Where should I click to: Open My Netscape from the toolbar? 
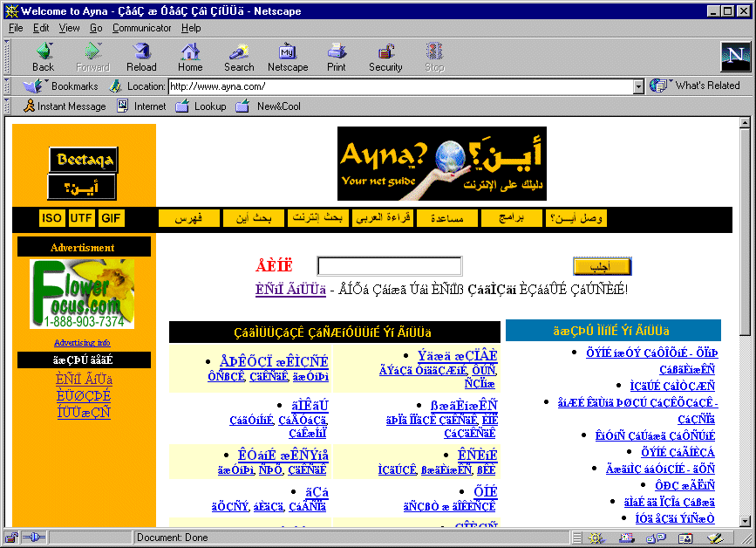[x=288, y=58]
